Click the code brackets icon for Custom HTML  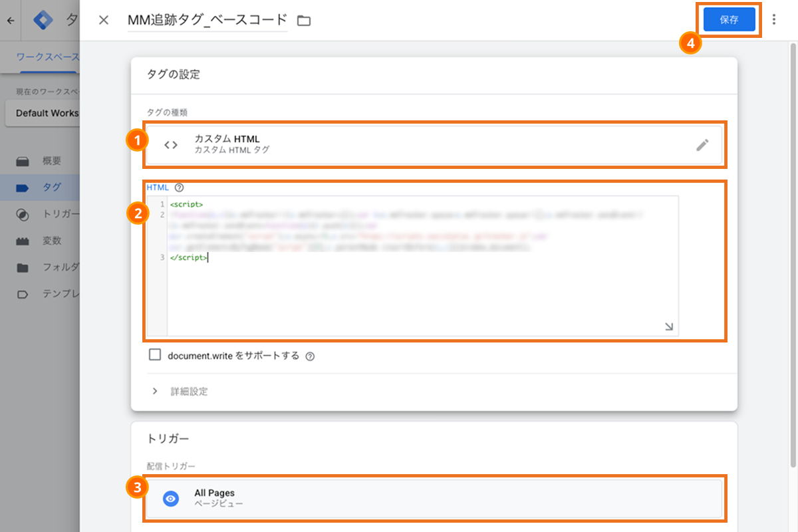click(x=171, y=145)
